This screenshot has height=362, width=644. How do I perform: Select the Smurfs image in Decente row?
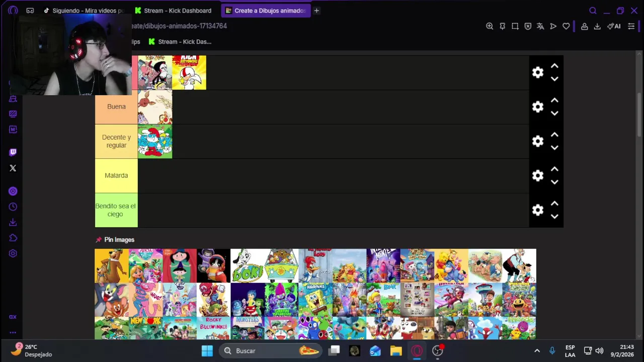(155, 141)
